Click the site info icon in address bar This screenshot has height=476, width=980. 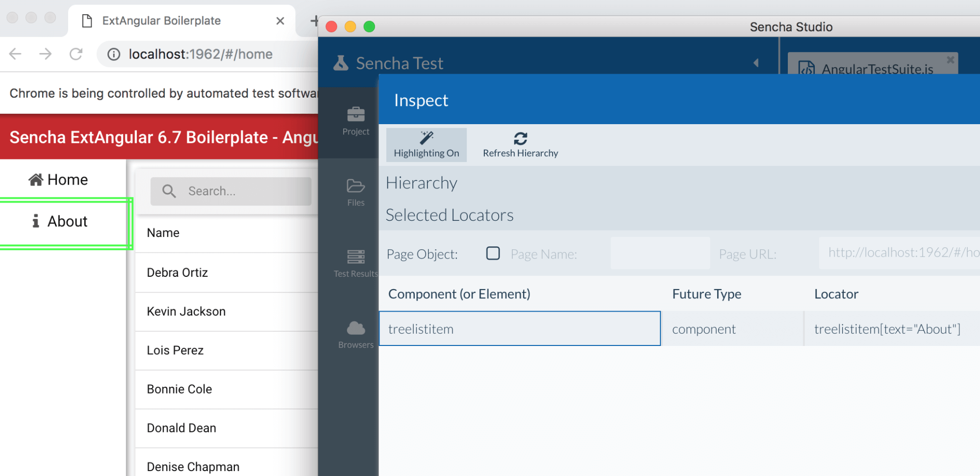pyautogui.click(x=114, y=54)
